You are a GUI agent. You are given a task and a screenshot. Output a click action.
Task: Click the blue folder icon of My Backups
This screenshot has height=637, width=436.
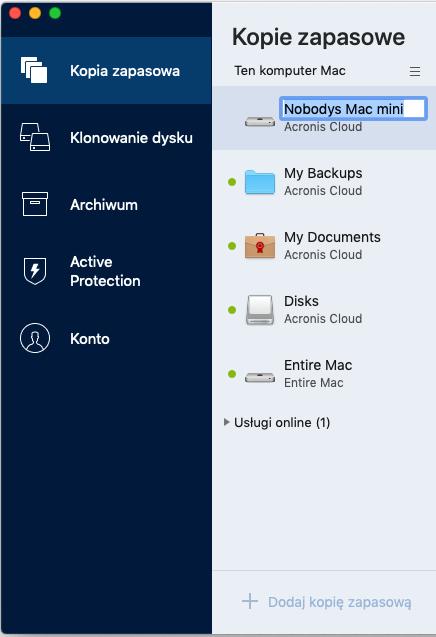tap(260, 182)
